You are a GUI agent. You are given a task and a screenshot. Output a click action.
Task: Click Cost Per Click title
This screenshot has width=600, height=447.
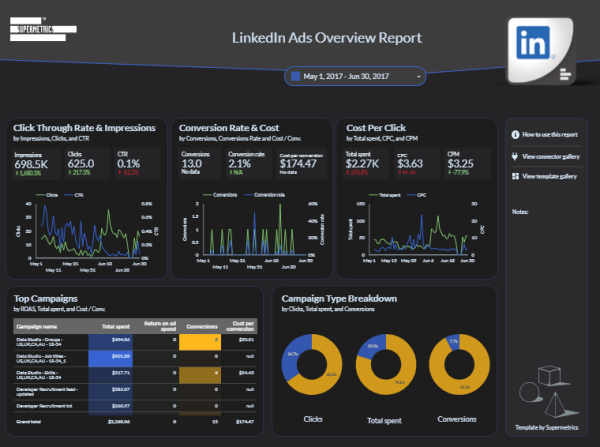click(x=376, y=128)
